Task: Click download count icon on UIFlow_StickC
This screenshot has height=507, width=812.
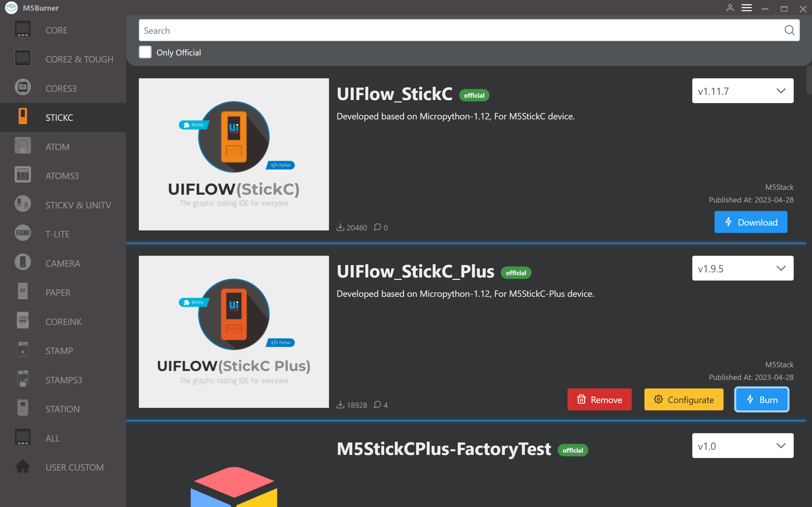Action: point(340,227)
